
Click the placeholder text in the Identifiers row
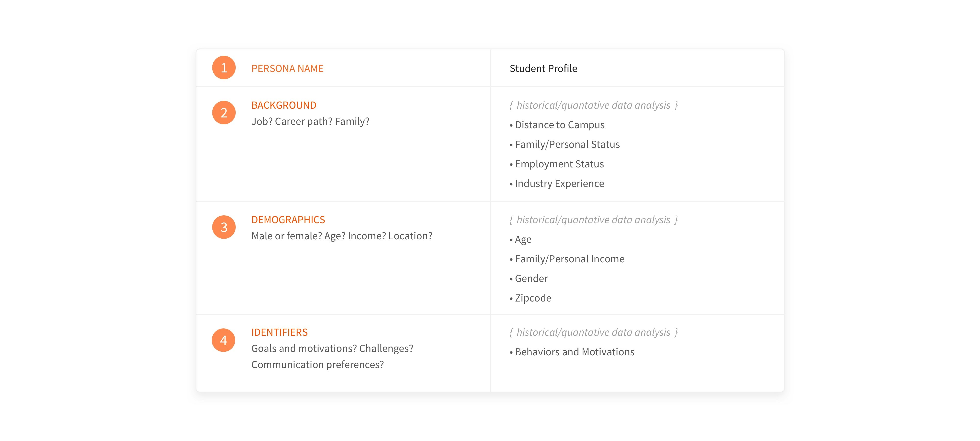tap(593, 332)
